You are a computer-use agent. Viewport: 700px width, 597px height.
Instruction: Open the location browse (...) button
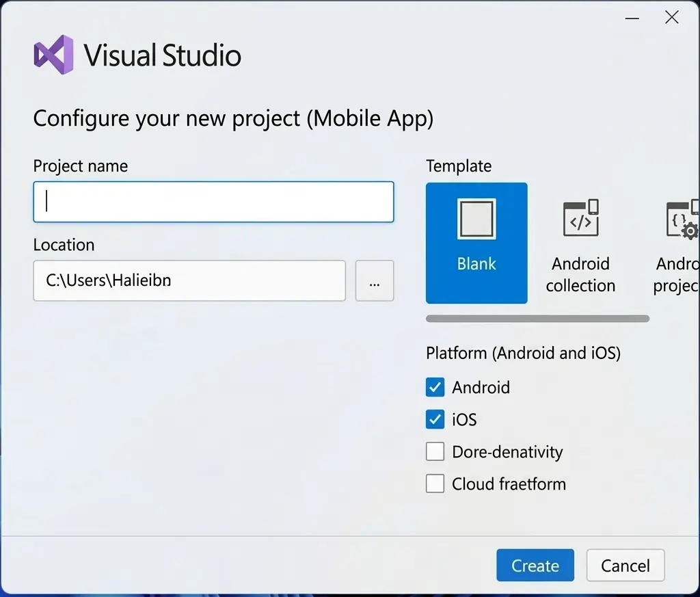(375, 280)
